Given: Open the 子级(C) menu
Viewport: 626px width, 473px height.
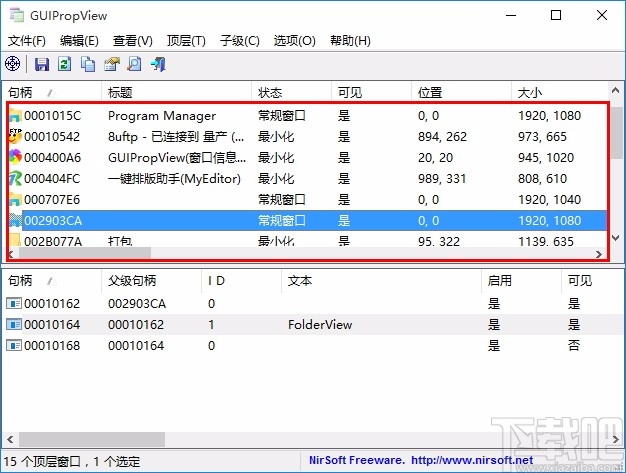Looking at the screenshot, I should (x=240, y=41).
